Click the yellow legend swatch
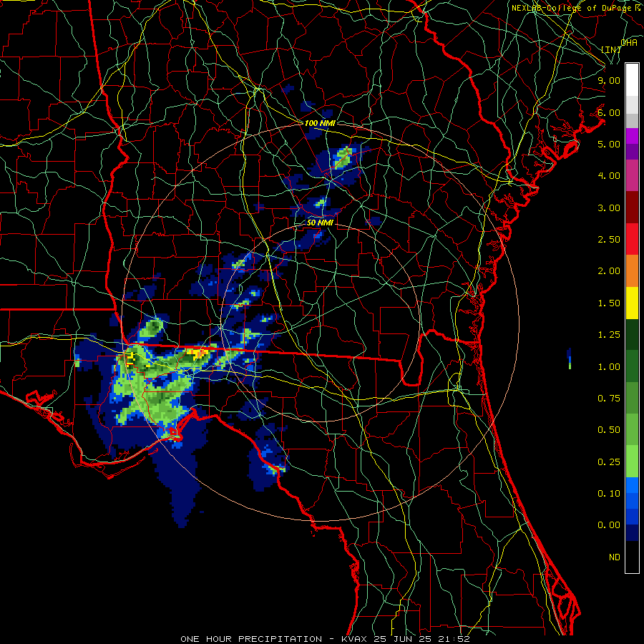Screen dimensions: 644x644 tap(632, 303)
